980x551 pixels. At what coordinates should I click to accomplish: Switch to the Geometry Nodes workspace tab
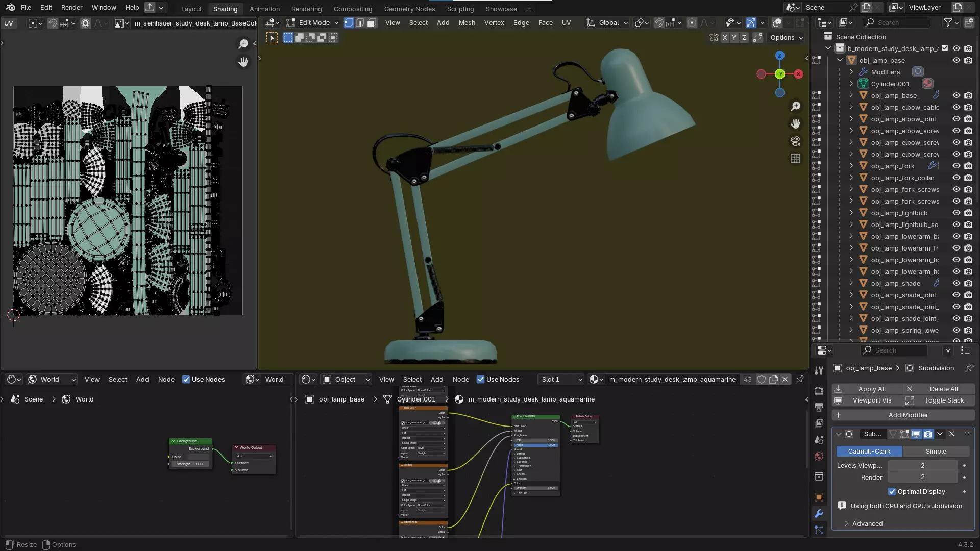[x=409, y=9]
